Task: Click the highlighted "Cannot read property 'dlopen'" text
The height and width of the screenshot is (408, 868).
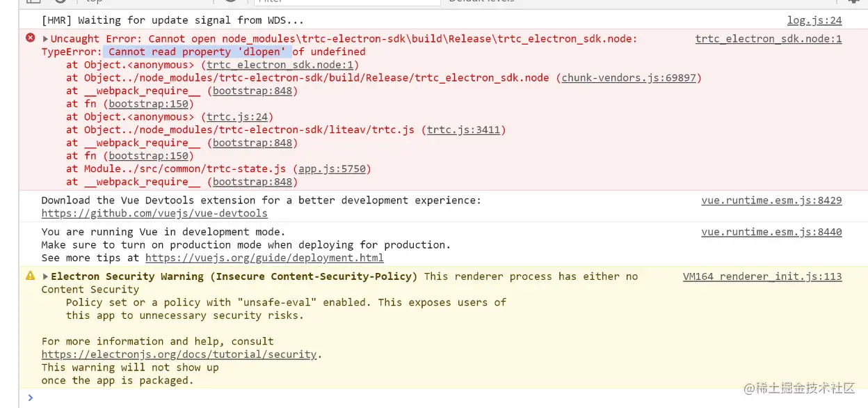Action: coord(198,52)
